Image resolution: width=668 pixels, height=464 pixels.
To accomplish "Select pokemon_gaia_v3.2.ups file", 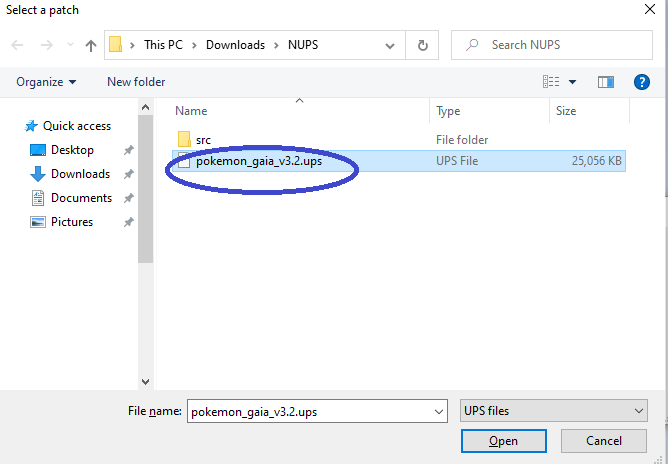I will [x=258, y=162].
